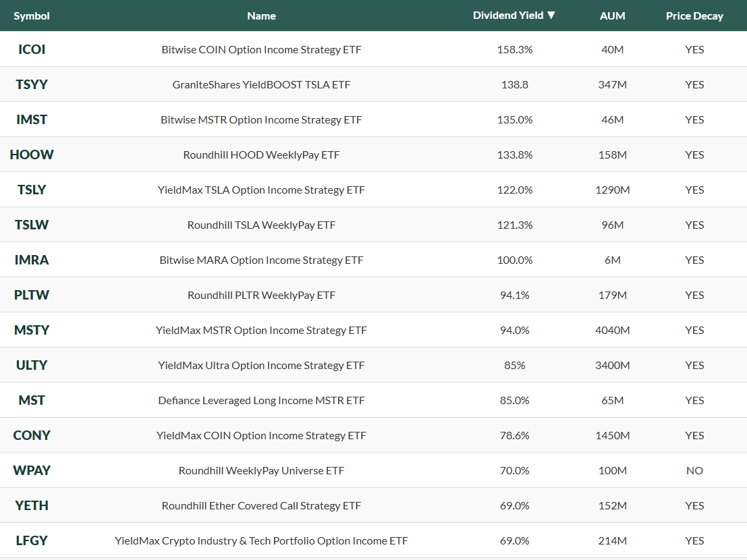Viewport: 747px width, 560px height.
Task: Open the ICOI ticker symbol
Action: point(32,49)
